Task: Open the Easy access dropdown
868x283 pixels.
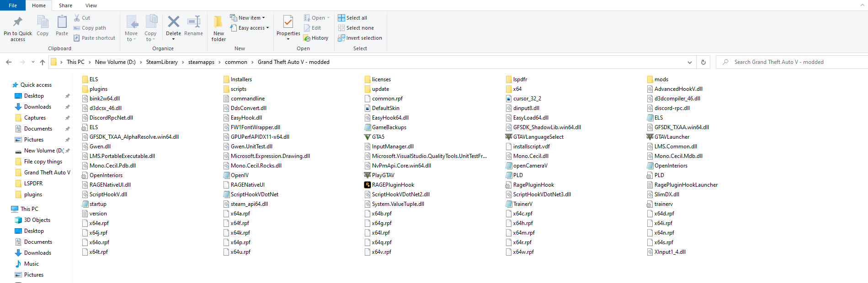Action: coord(250,28)
